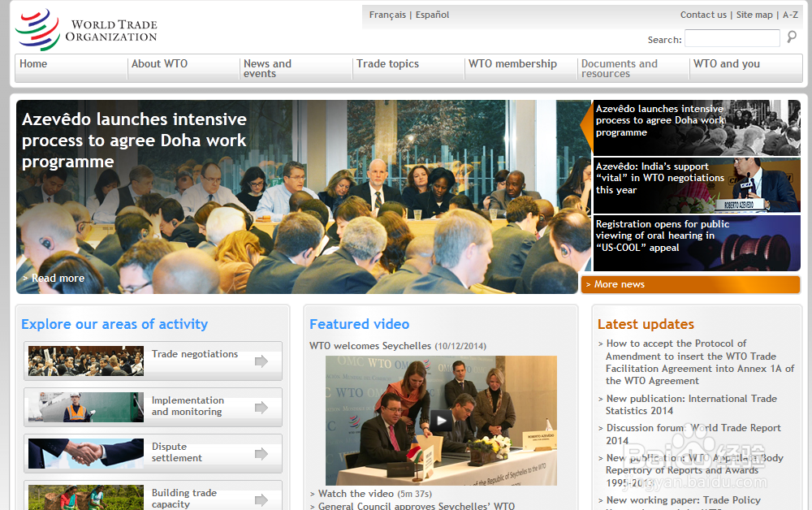
Task: Open Appellate Body Repertory publication link
Action: coord(694,470)
